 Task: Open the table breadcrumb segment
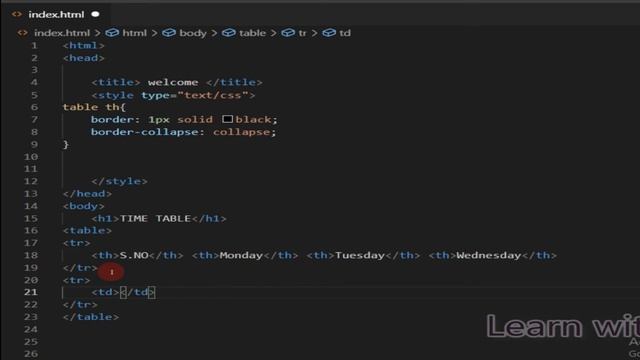(252, 33)
